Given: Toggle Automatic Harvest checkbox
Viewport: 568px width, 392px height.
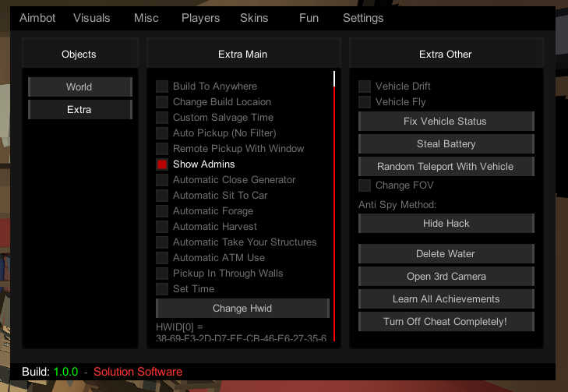Looking at the screenshot, I should pos(162,227).
